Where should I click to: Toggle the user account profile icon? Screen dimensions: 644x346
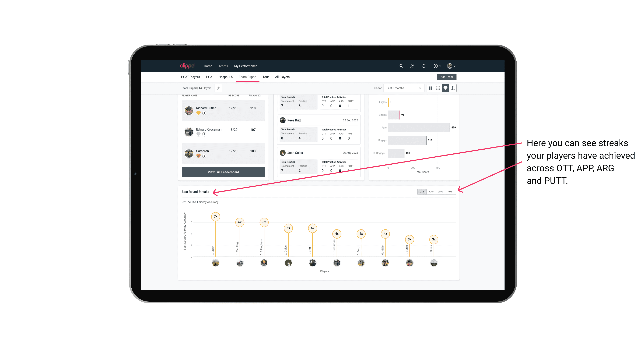(451, 66)
